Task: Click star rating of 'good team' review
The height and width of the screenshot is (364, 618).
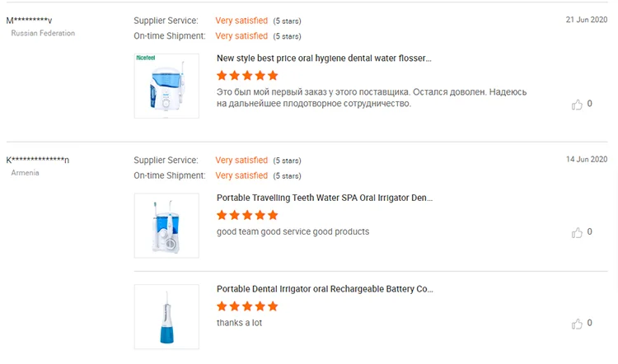Action: (x=247, y=215)
